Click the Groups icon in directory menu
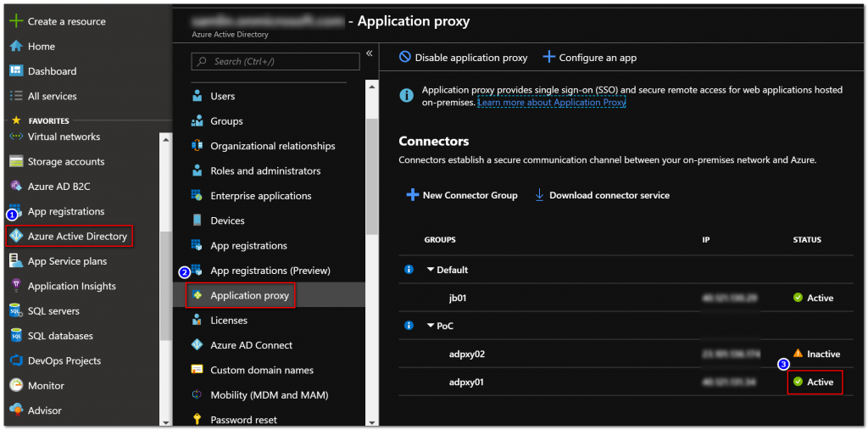Screen dimensions: 868x430 [x=197, y=120]
